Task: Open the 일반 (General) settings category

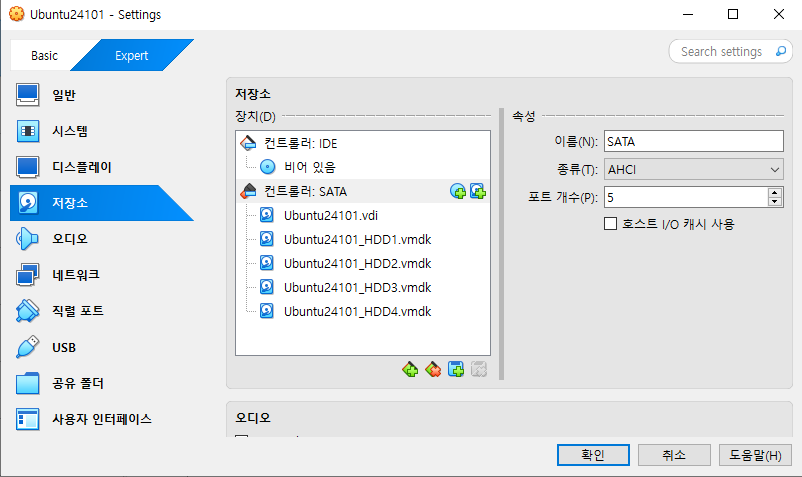Action: 101,95
